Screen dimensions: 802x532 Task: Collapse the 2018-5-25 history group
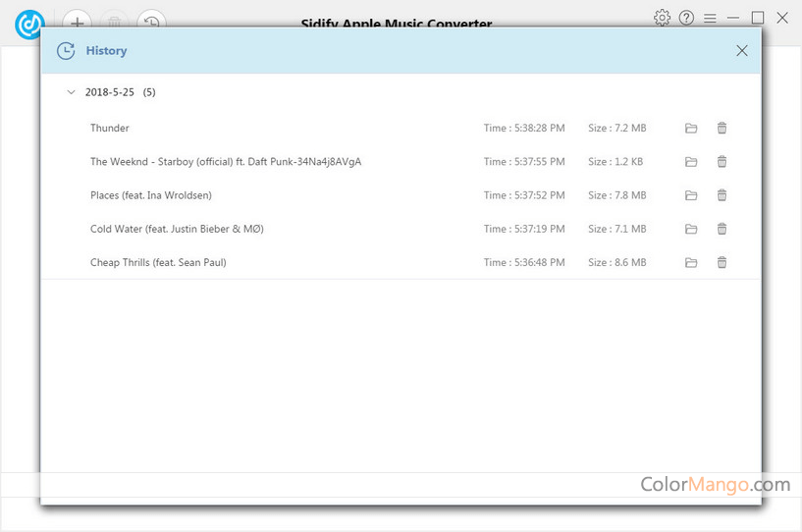71,92
